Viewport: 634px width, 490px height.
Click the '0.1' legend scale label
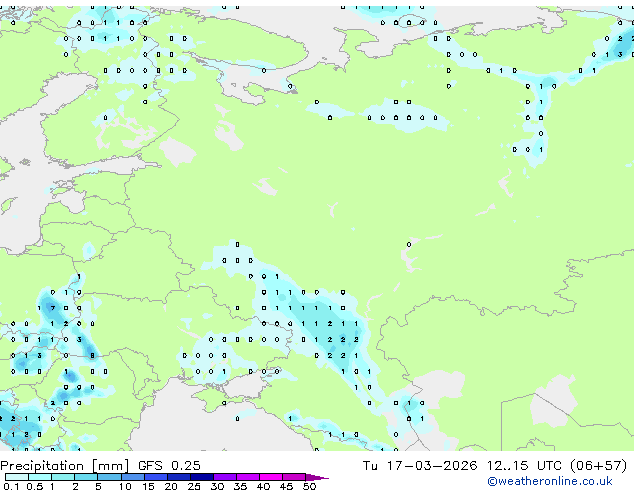11,486
